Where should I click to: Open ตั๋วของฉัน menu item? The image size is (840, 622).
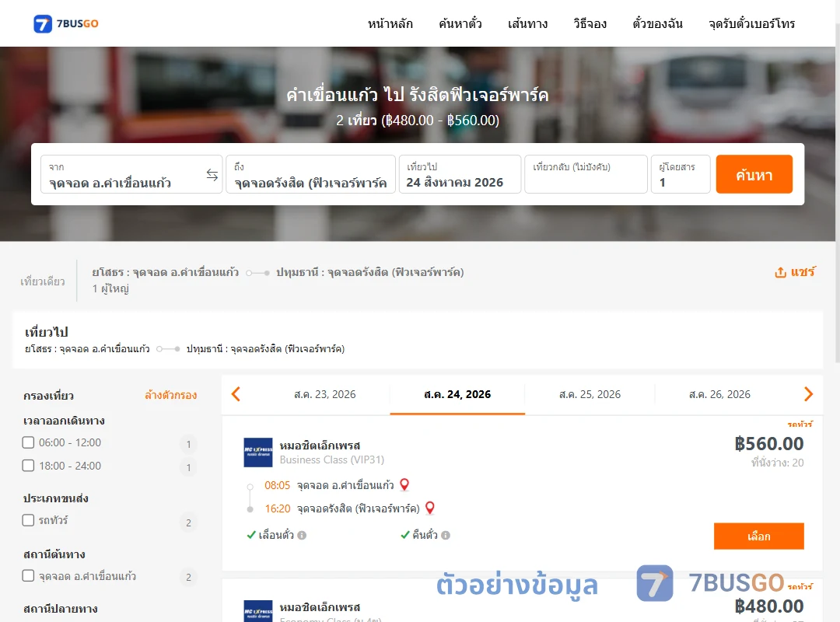[657, 23]
